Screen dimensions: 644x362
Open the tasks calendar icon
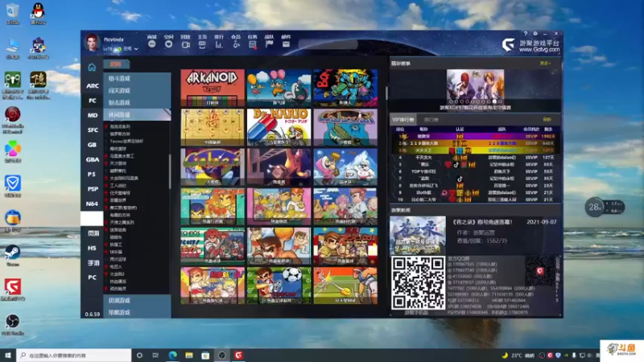(x=253, y=44)
